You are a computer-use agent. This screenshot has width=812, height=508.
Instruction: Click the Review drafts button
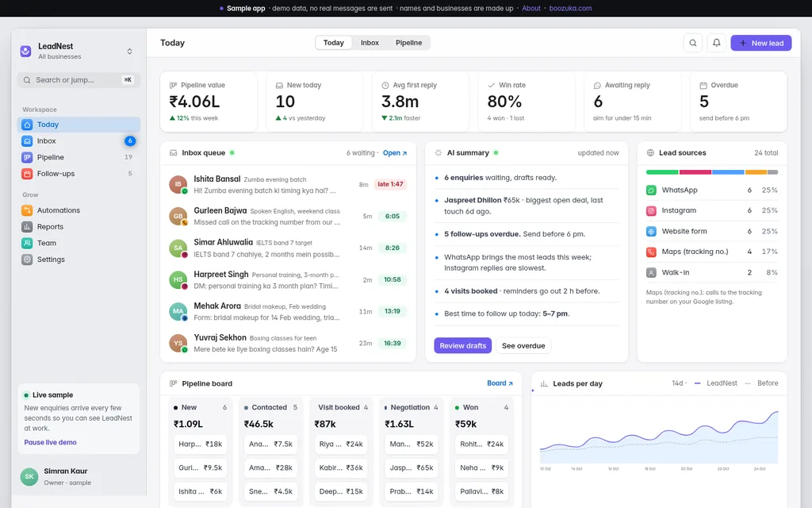(x=462, y=346)
